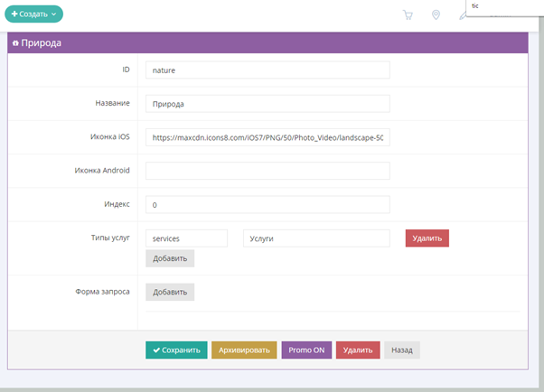Toggle the Promo ON button
The width and height of the screenshot is (544, 392).
[306, 350]
